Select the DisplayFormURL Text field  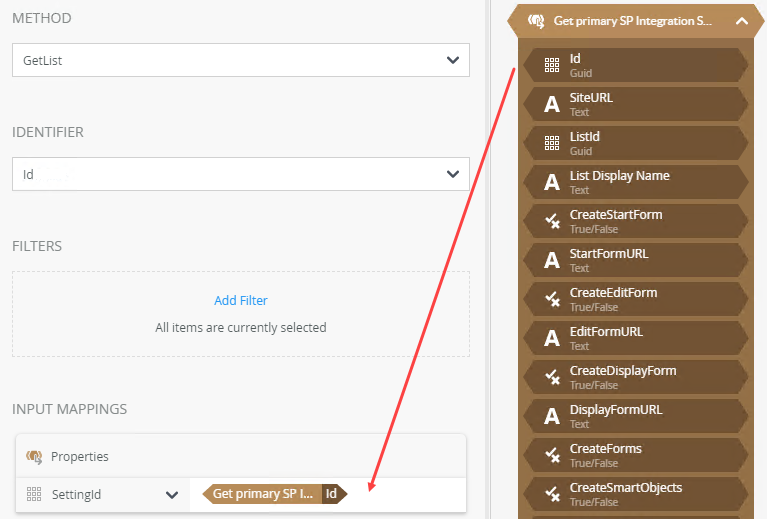(636, 416)
